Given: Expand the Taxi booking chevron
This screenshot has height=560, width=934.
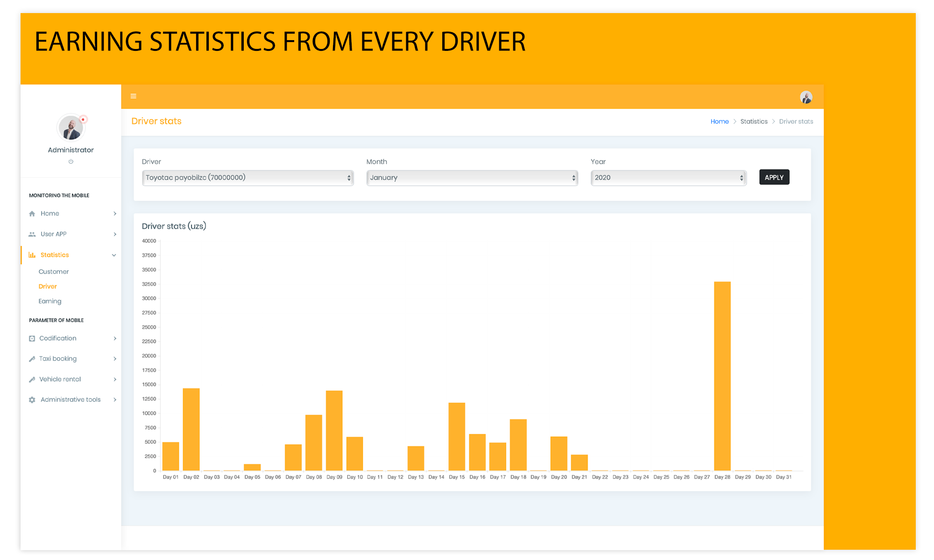Looking at the screenshot, I should click(x=115, y=359).
